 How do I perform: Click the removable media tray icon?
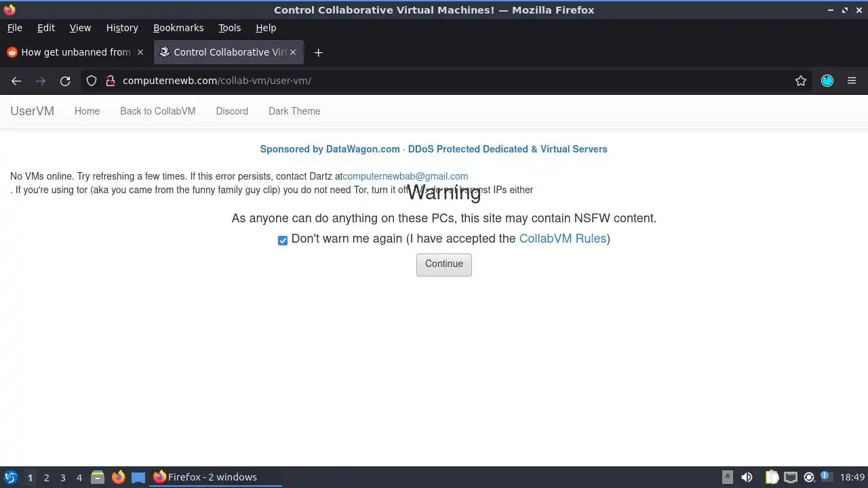(728, 477)
